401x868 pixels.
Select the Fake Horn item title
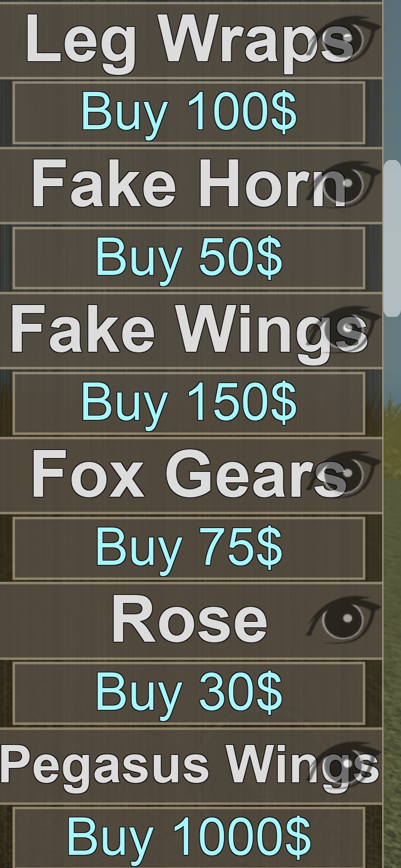tap(190, 185)
